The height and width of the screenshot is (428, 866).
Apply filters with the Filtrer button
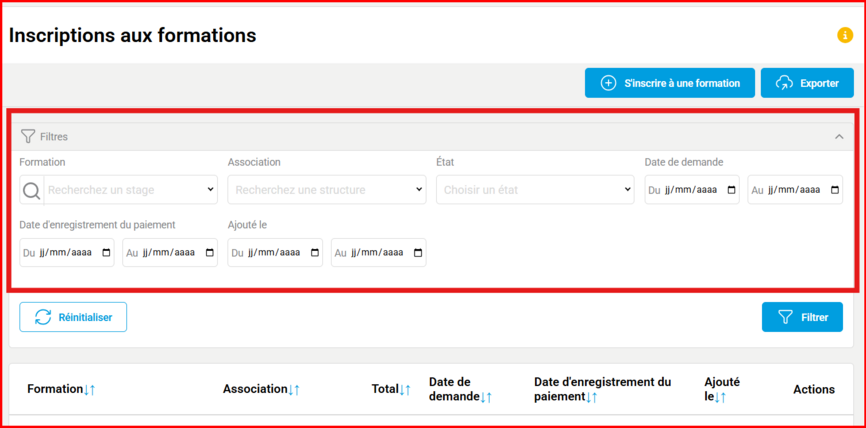pos(802,317)
